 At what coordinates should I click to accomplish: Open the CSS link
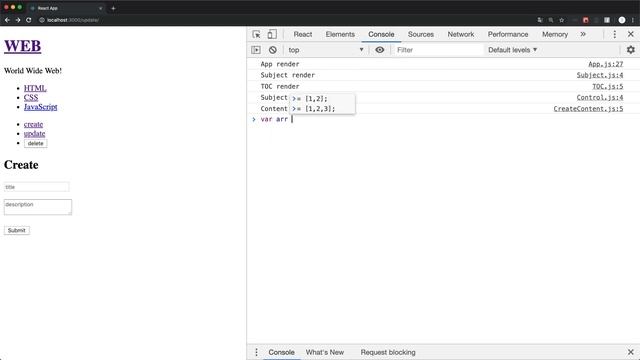pyautogui.click(x=31, y=98)
